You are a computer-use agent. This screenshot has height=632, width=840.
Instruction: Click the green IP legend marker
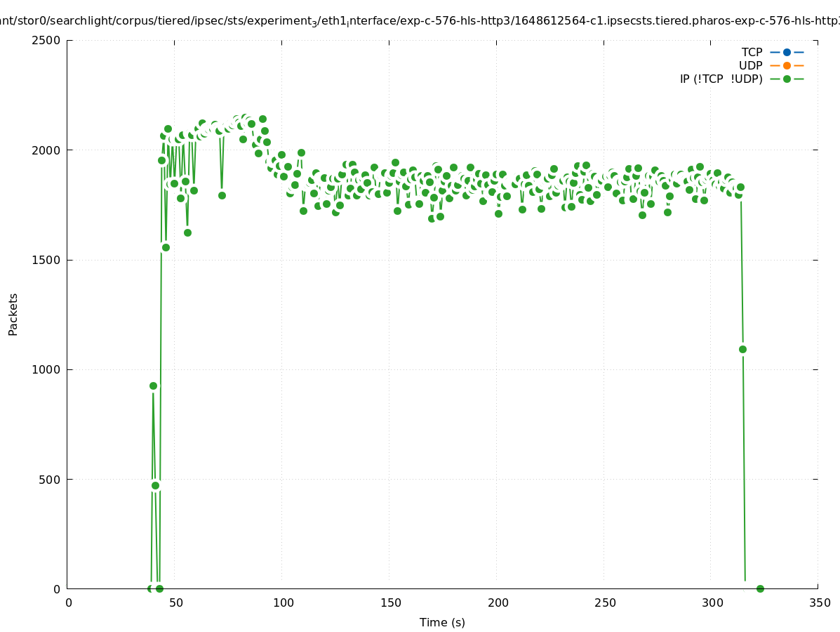(x=787, y=79)
